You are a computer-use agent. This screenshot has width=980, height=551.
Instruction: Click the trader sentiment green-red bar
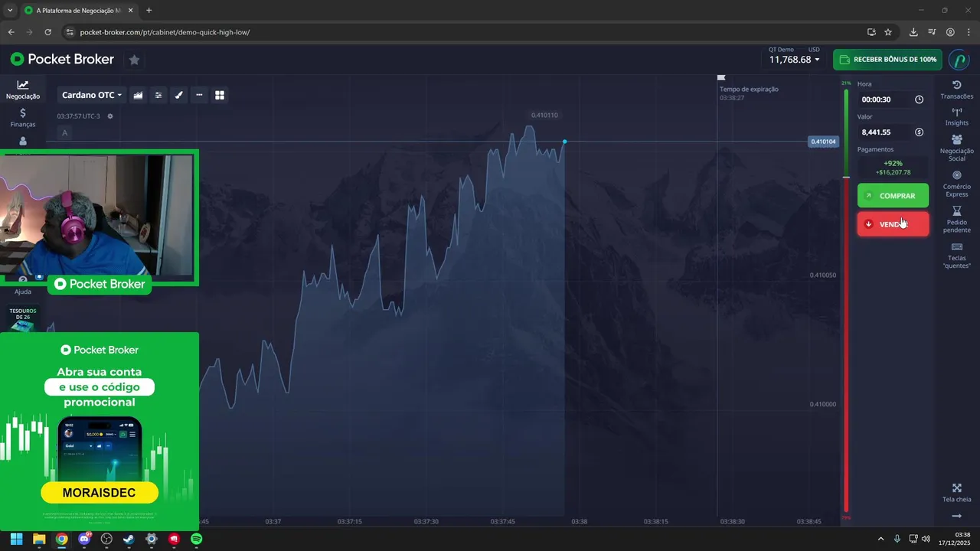coord(846,301)
